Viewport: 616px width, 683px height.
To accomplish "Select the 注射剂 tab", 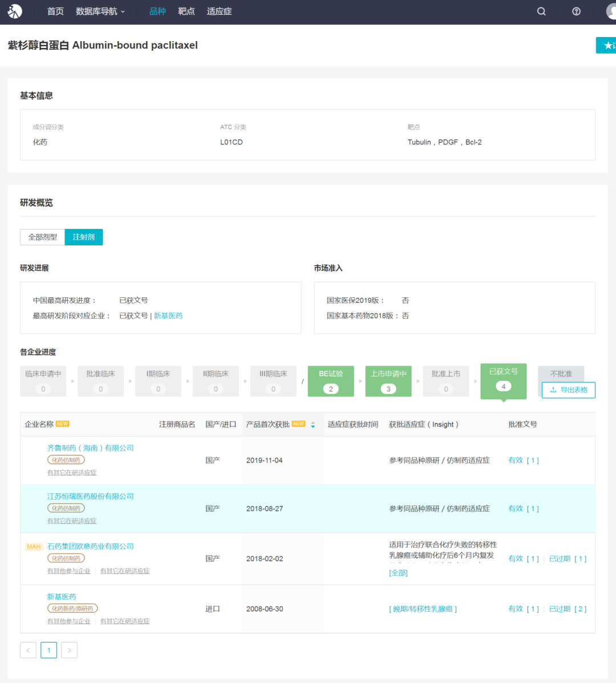I will click(x=84, y=237).
